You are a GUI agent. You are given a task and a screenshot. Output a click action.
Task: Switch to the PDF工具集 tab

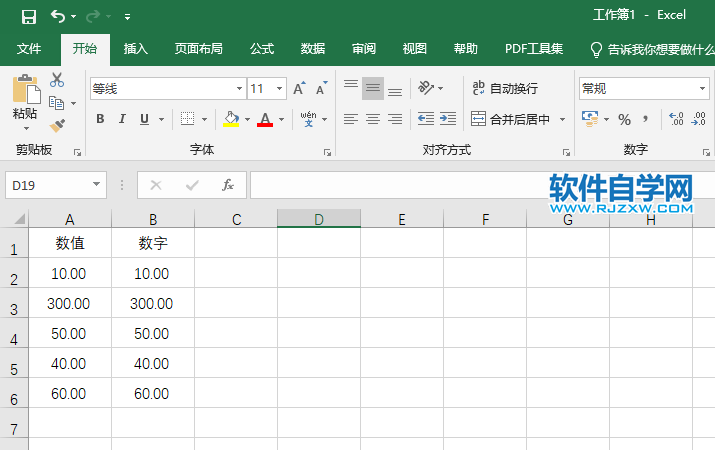pyautogui.click(x=534, y=49)
